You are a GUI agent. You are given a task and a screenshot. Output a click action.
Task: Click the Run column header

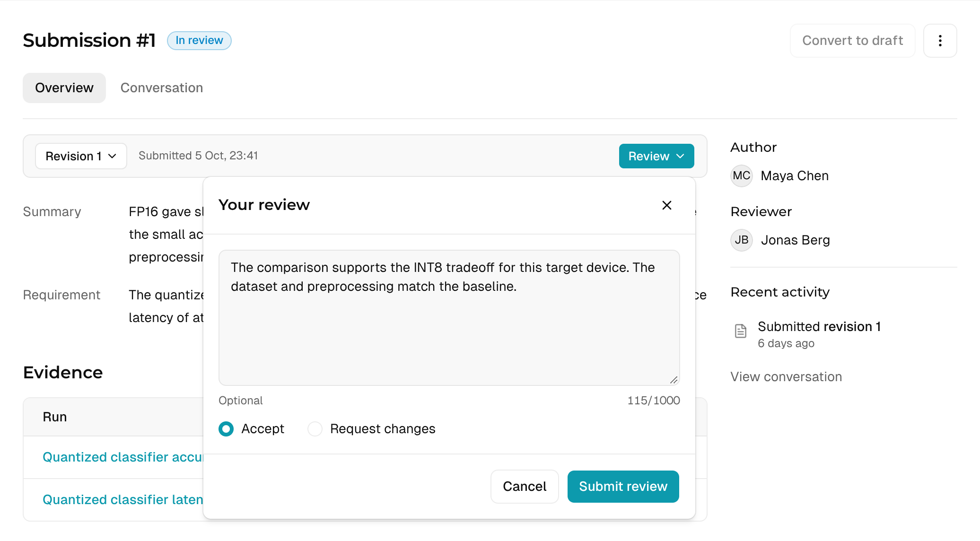55,417
